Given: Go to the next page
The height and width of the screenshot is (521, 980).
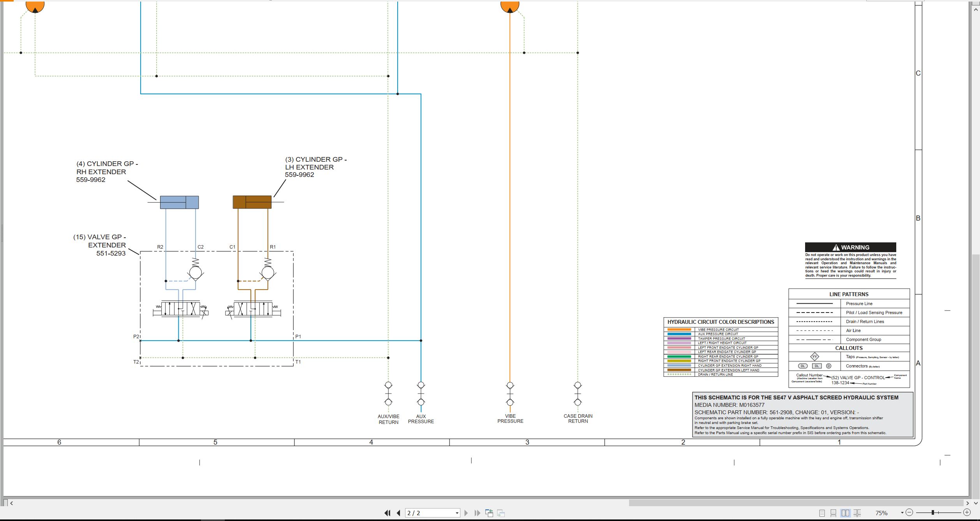Looking at the screenshot, I should 466,513.
